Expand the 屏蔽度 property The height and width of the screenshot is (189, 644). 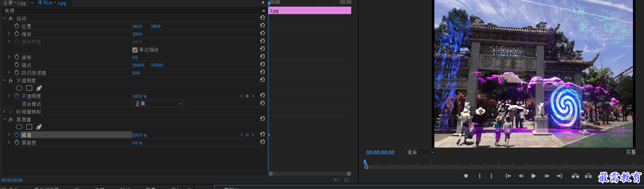(9, 142)
